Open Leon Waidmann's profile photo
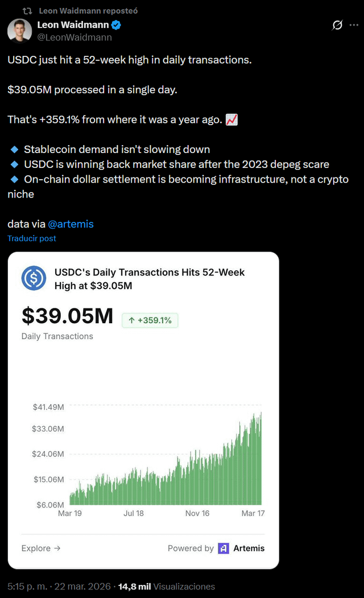364x598 pixels. 19,30
